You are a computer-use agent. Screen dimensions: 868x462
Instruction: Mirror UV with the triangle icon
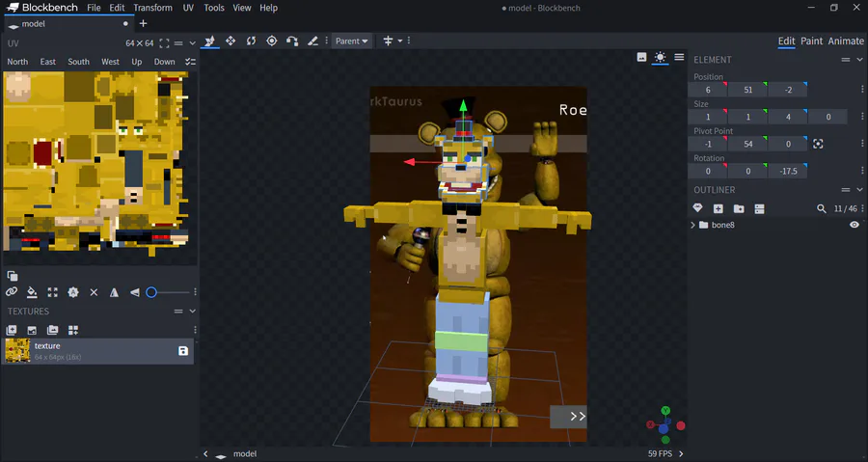pos(114,292)
